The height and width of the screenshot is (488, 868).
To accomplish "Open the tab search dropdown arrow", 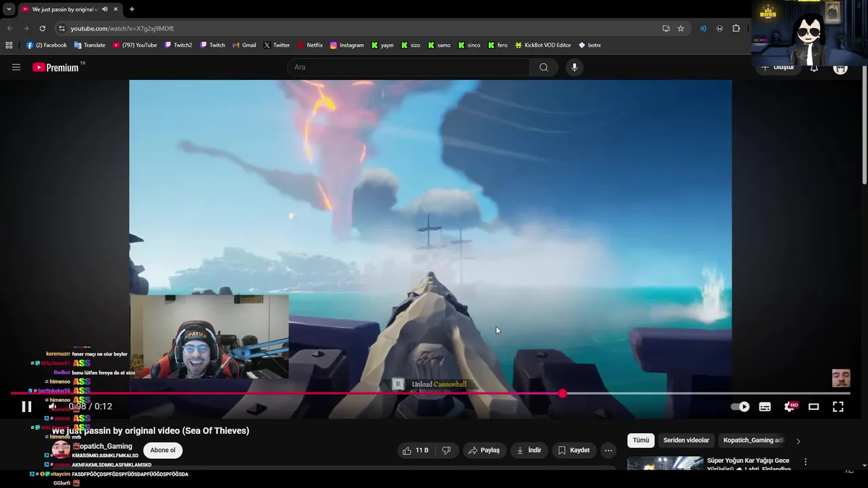I will (x=8, y=9).
